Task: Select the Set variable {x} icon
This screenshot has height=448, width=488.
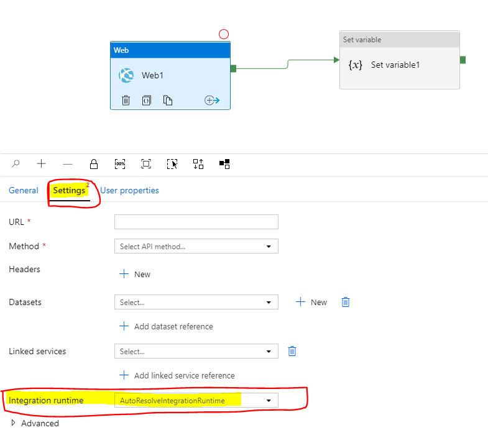Action: click(x=355, y=65)
